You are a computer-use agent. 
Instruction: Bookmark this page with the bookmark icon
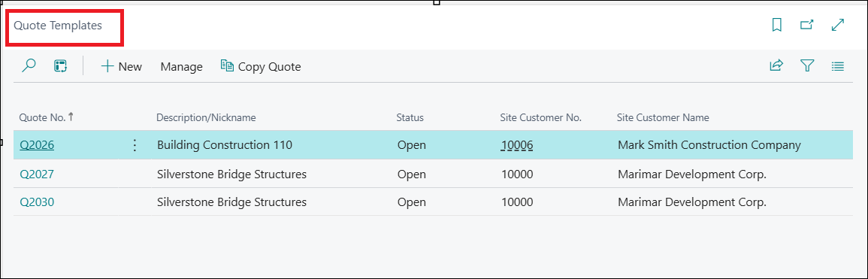pos(776,25)
